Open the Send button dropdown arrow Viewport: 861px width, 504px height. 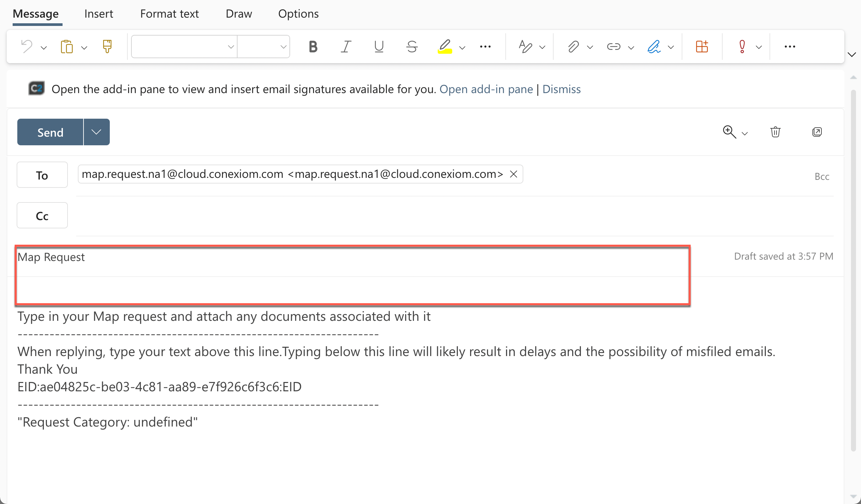click(x=97, y=132)
